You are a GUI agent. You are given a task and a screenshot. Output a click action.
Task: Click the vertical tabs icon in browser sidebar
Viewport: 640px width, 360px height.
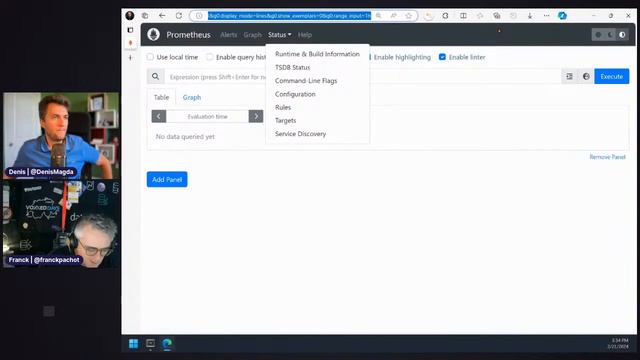coord(130,30)
